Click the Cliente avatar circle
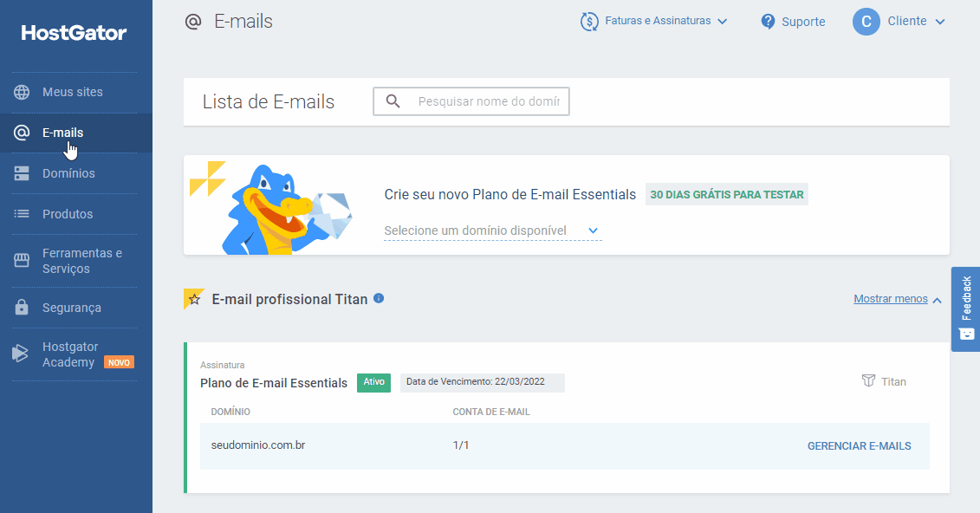Screen dimensions: 980x513 click(x=866, y=22)
